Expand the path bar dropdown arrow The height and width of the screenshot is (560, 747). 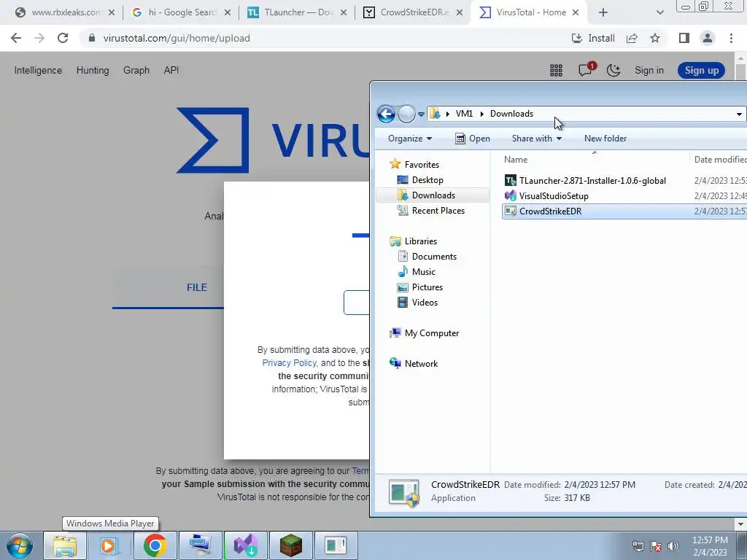739,114
